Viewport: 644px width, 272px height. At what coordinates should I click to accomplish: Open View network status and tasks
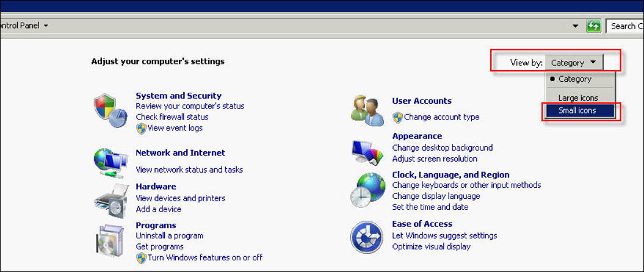[x=189, y=170]
